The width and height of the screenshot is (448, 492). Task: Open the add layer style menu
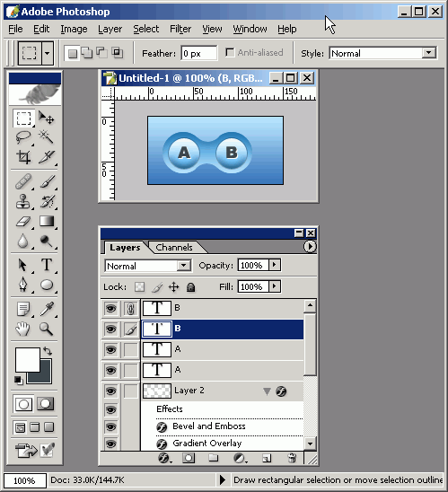click(164, 458)
